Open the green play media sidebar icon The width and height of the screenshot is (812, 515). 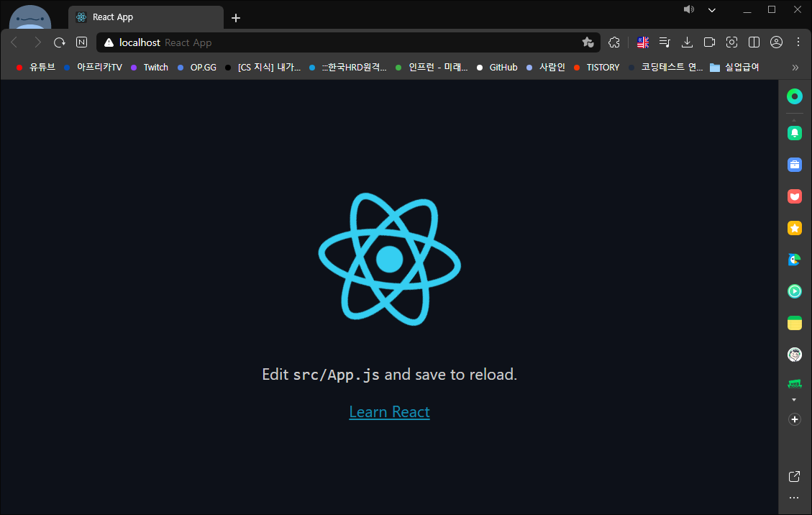tap(795, 291)
